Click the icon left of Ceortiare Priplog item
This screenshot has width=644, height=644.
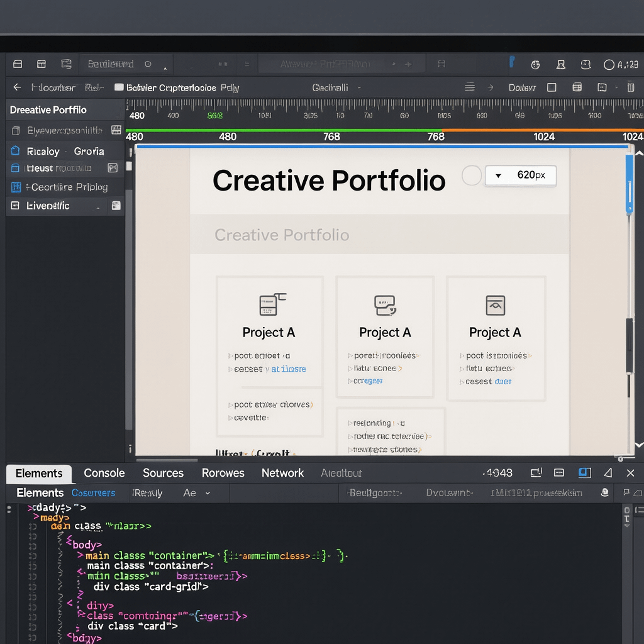tap(16, 187)
